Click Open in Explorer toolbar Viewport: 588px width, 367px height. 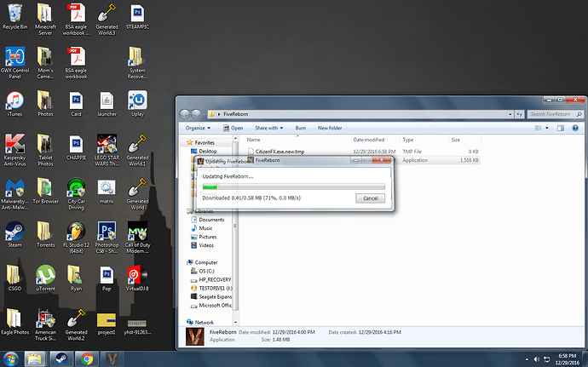point(233,129)
